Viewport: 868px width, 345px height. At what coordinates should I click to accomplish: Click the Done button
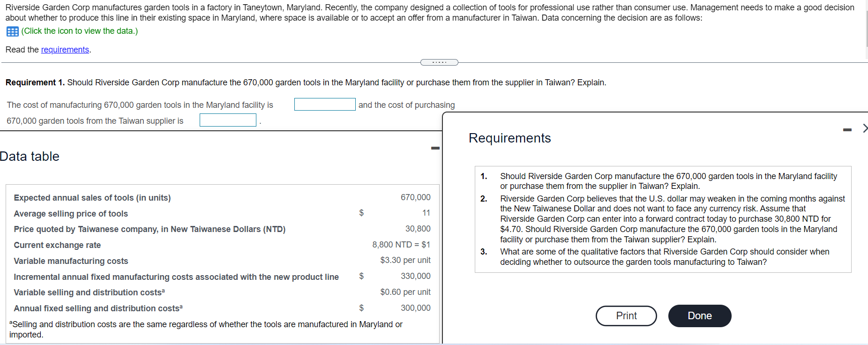click(700, 316)
